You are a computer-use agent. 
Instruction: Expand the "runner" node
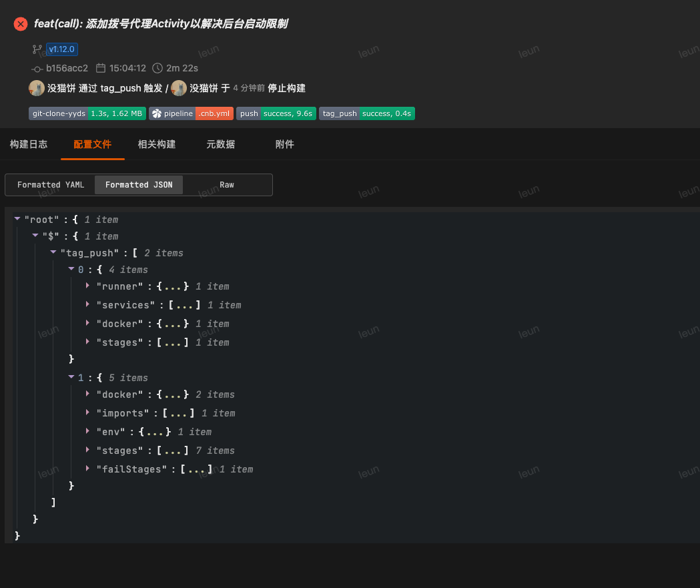(x=88, y=286)
